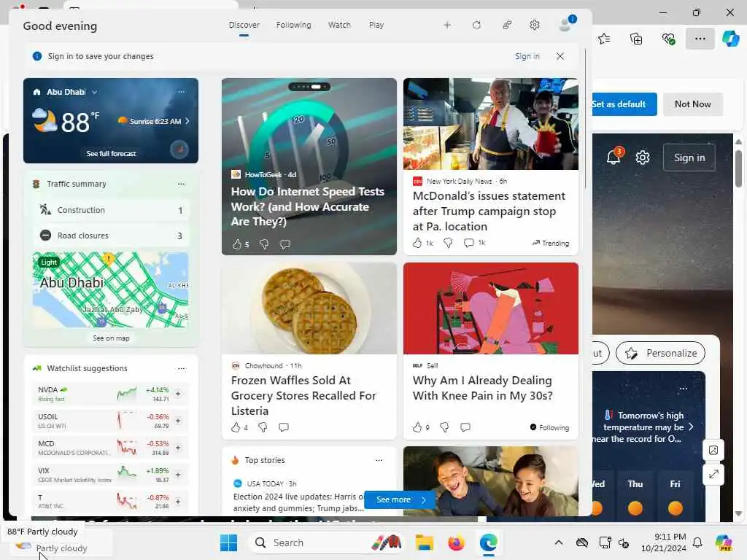Image resolution: width=747 pixels, height=560 pixels.
Task: Open widgets settings gear
Action: pos(535,26)
